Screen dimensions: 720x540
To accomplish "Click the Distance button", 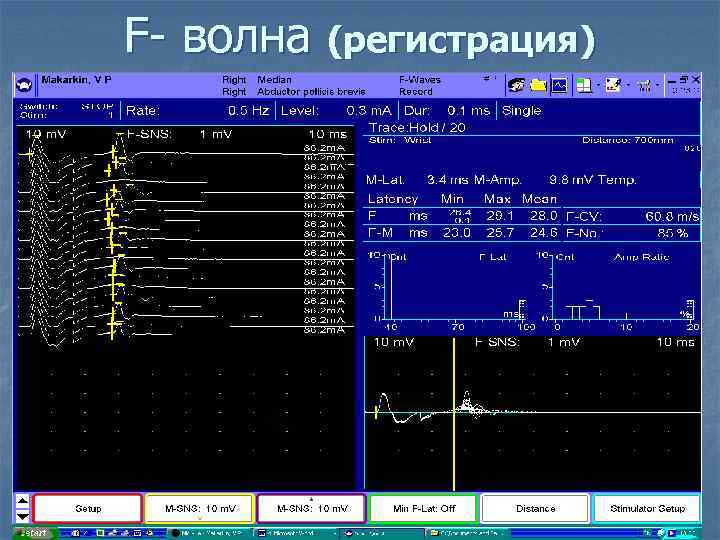I will click(x=535, y=508).
